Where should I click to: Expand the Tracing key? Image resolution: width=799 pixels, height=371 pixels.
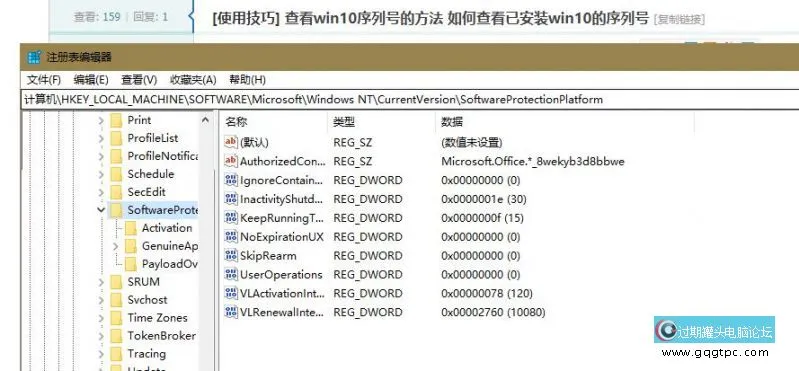point(101,354)
